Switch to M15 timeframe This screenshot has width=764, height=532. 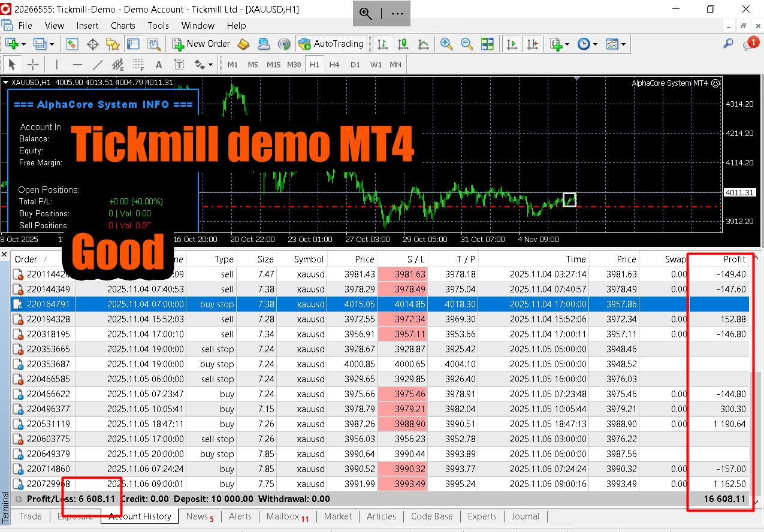click(x=273, y=65)
